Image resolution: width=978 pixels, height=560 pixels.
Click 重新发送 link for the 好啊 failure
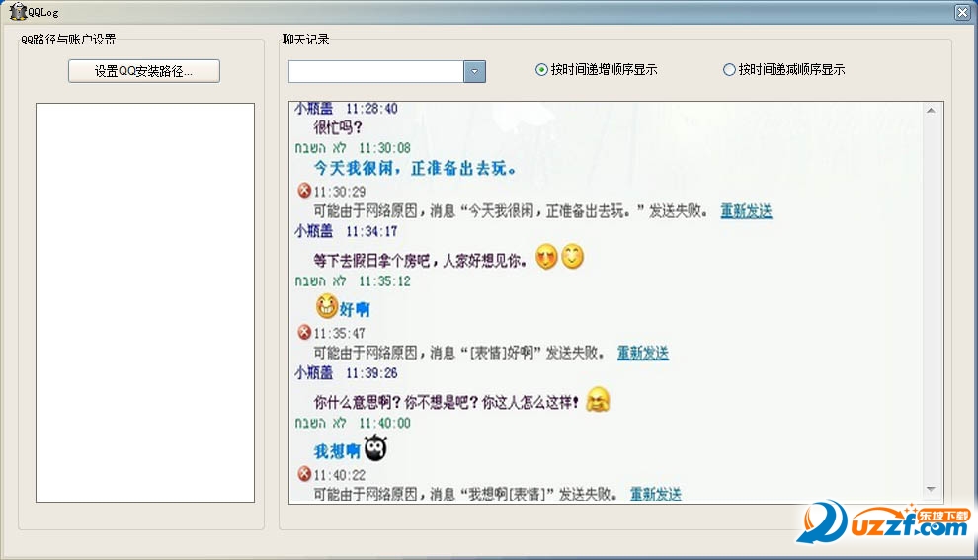[643, 353]
